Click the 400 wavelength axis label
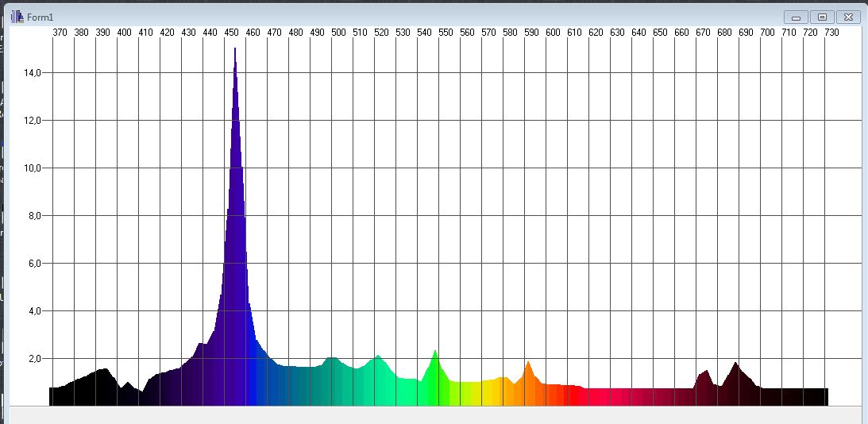This screenshot has height=424, width=868. coord(124,33)
